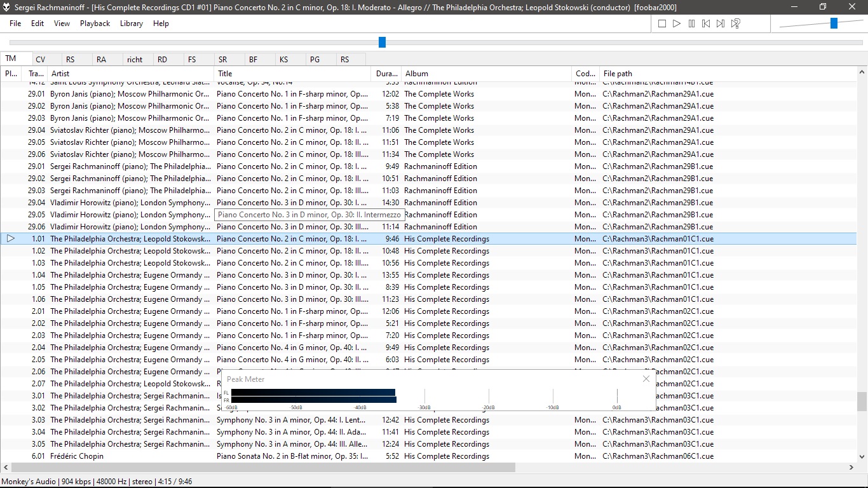Click the foobar2000 app icon in title bar
868x488 pixels.
(x=6, y=8)
